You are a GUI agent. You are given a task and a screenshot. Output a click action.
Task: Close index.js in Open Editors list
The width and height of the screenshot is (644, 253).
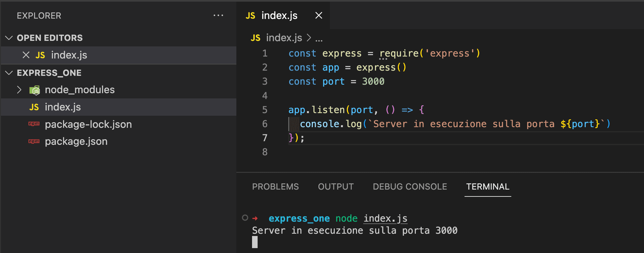[26, 55]
